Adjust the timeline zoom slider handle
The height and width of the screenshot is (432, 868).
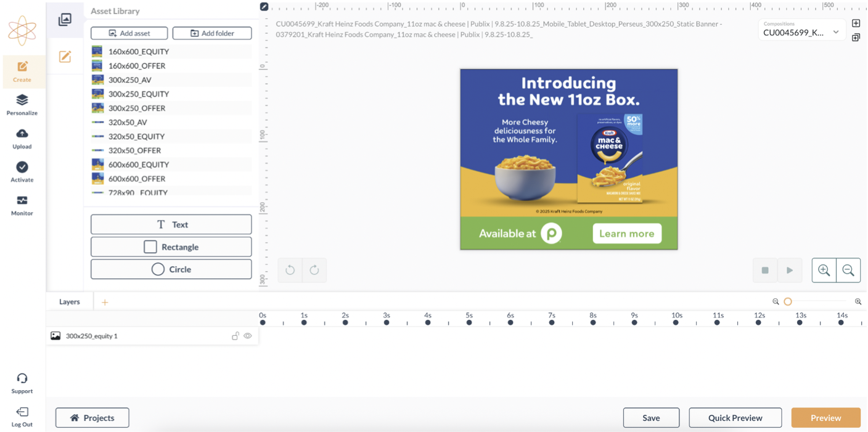click(788, 302)
